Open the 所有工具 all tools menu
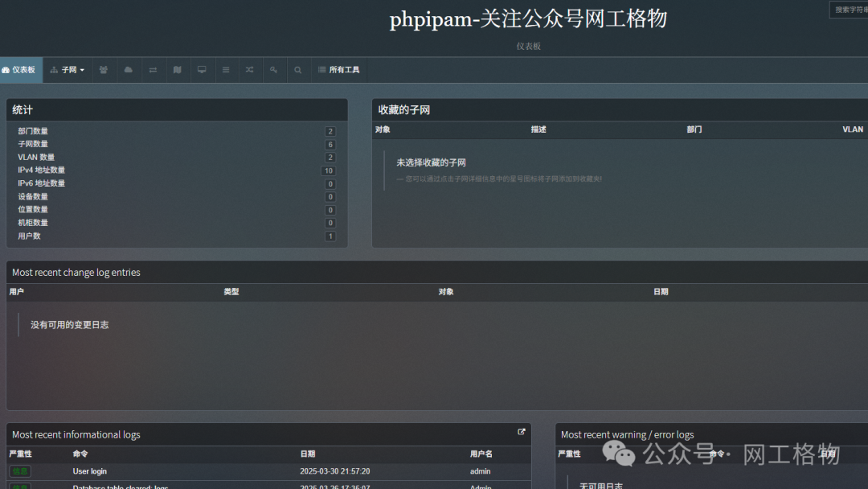 point(339,70)
